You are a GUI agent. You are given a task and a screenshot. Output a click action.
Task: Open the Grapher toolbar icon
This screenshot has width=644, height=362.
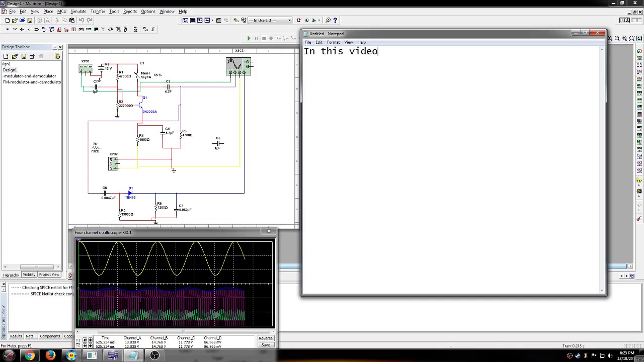tap(207, 20)
